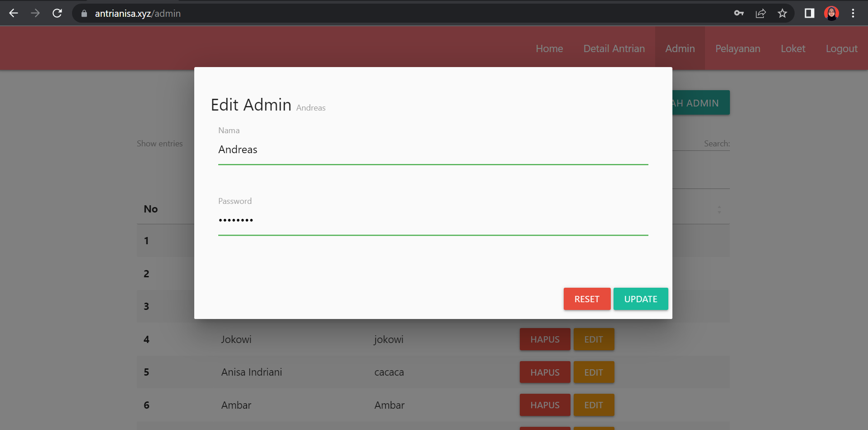Click the name cell Anisa Indriani
The width and height of the screenshot is (868, 430).
point(252,372)
